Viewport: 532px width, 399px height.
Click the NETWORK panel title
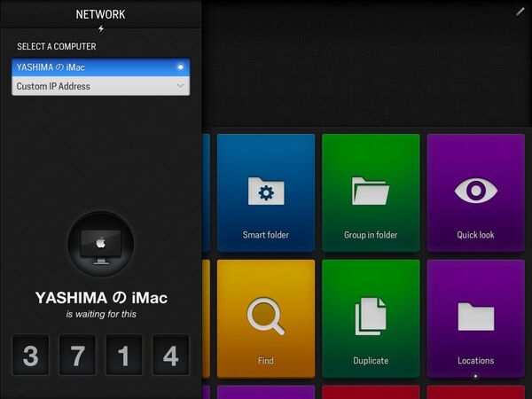click(100, 14)
